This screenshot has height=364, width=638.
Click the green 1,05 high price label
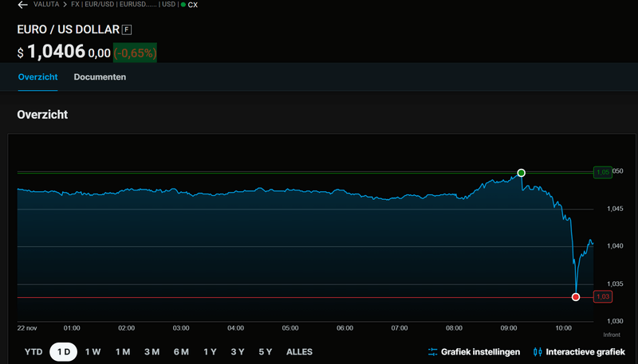(x=603, y=172)
